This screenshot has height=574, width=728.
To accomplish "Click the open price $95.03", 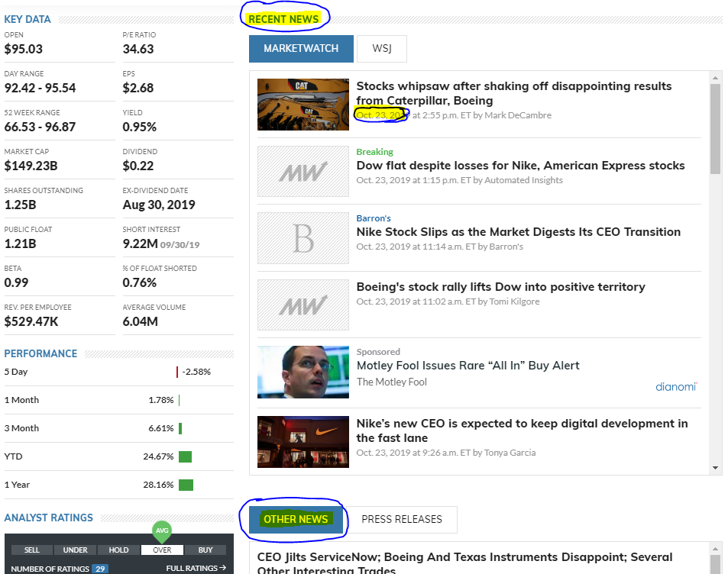I will [23, 49].
